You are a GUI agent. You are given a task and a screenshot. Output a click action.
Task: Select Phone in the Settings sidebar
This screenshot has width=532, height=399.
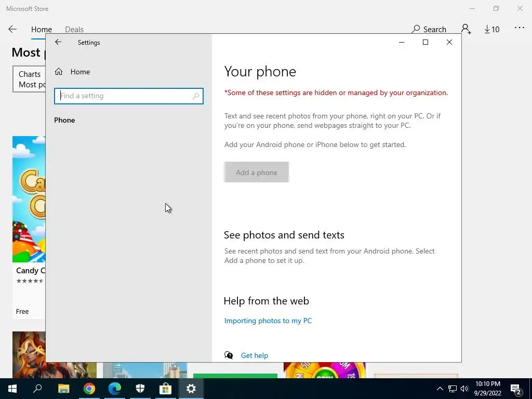click(64, 120)
